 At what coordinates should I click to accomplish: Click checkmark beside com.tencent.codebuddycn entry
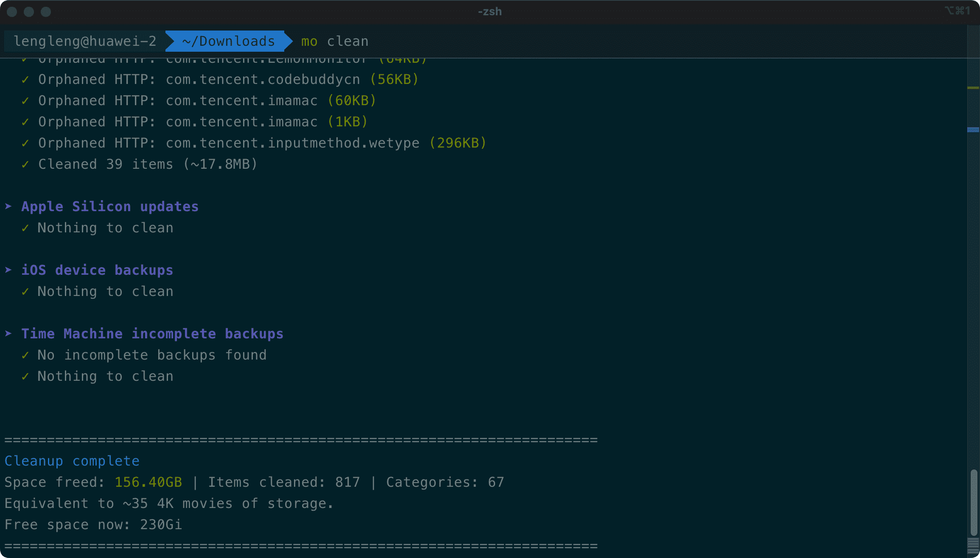click(x=25, y=79)
